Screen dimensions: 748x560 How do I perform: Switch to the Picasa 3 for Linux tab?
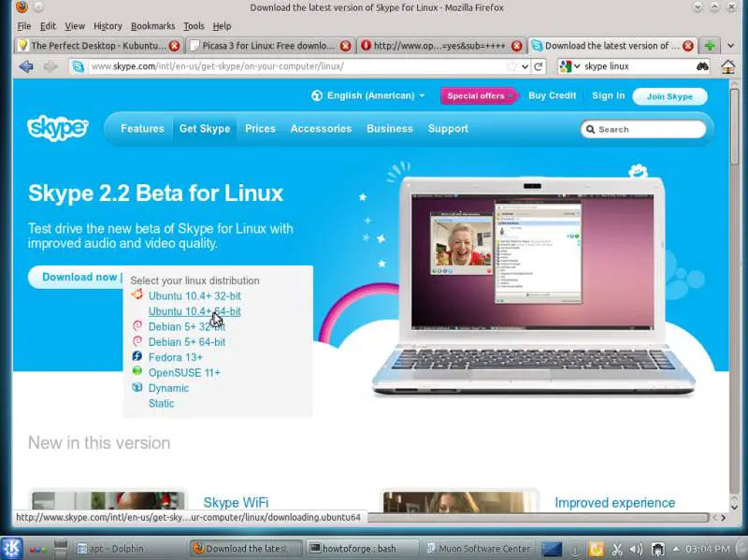pos(269,46)
